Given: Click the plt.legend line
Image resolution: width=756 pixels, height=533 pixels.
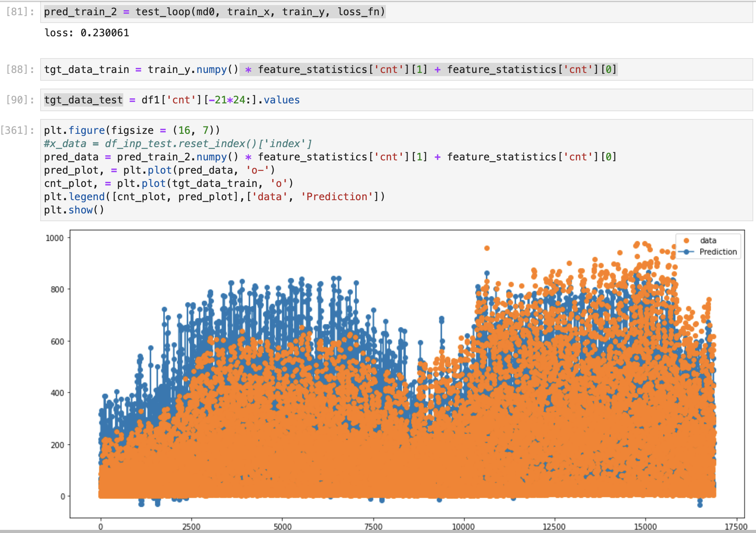Looking at the screenshot, I should pos(215,197).
